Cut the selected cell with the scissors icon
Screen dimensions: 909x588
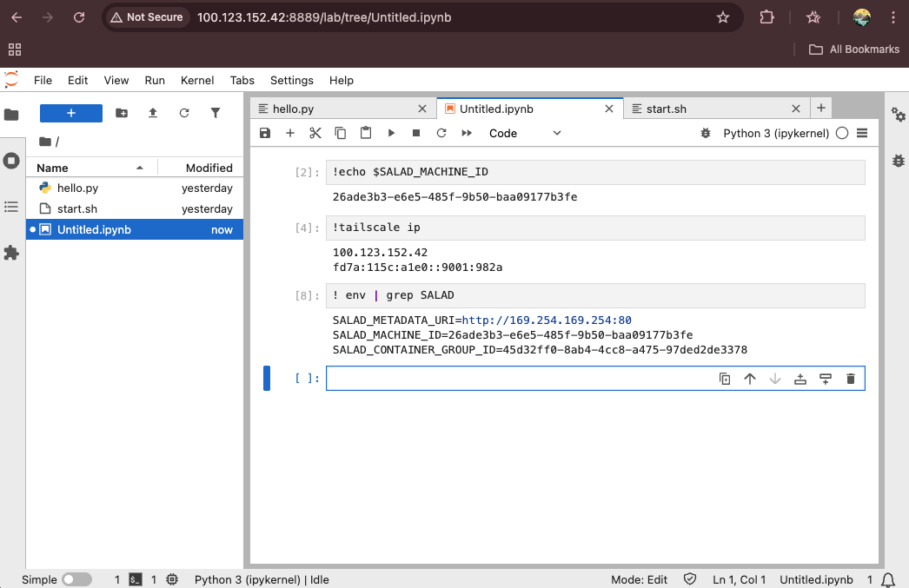315,133
